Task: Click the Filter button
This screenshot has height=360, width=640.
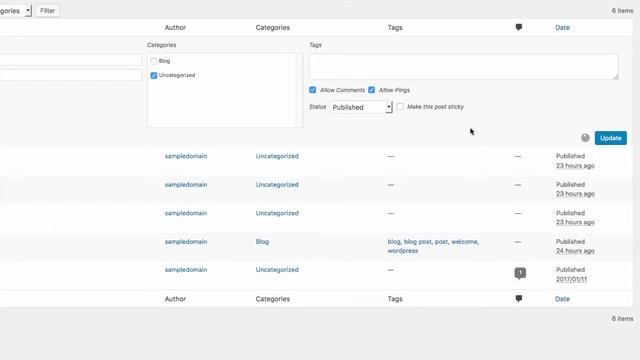Action: coord(47,11)
